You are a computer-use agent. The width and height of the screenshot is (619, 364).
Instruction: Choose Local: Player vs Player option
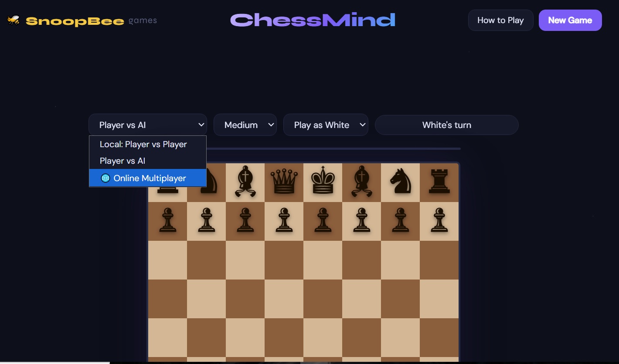[148, 144]
